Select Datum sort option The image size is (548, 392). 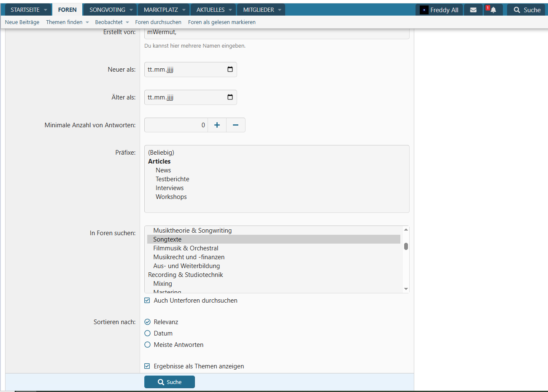pyautogui.click(x=147, y=333)
